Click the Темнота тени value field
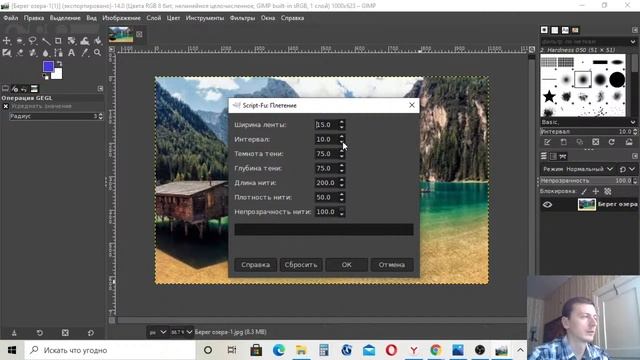The height and width of the screenshot is (360, 640). [326, 154]
